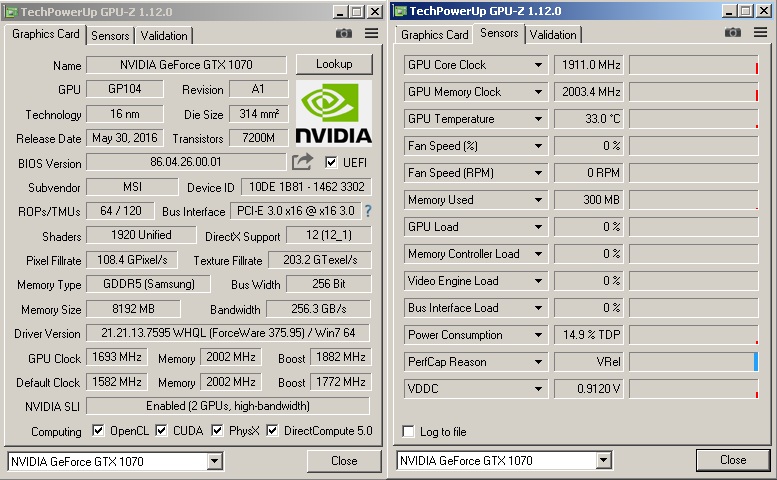Image resolution: width=777 pixels, height=480 pixels.
Task: Open the Fan Speed (%) sensor dropdown
Action: [x=538, y=146]
